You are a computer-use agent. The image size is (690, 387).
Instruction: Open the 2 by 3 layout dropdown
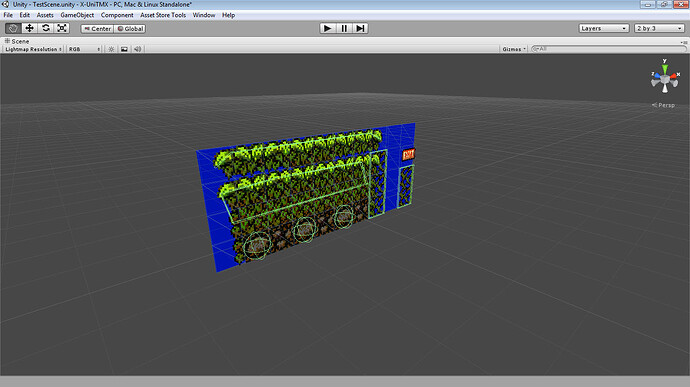tap(659, 28)
